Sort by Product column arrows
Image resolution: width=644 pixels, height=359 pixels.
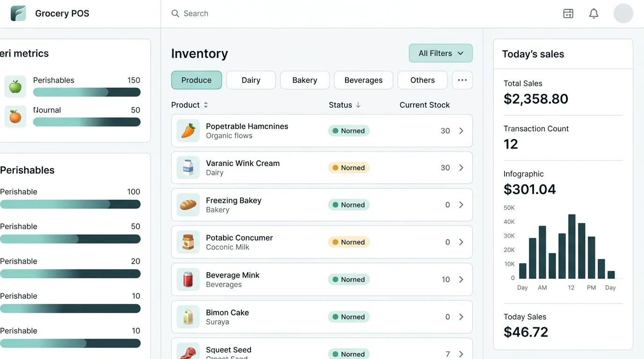click(x=205, y=105)
